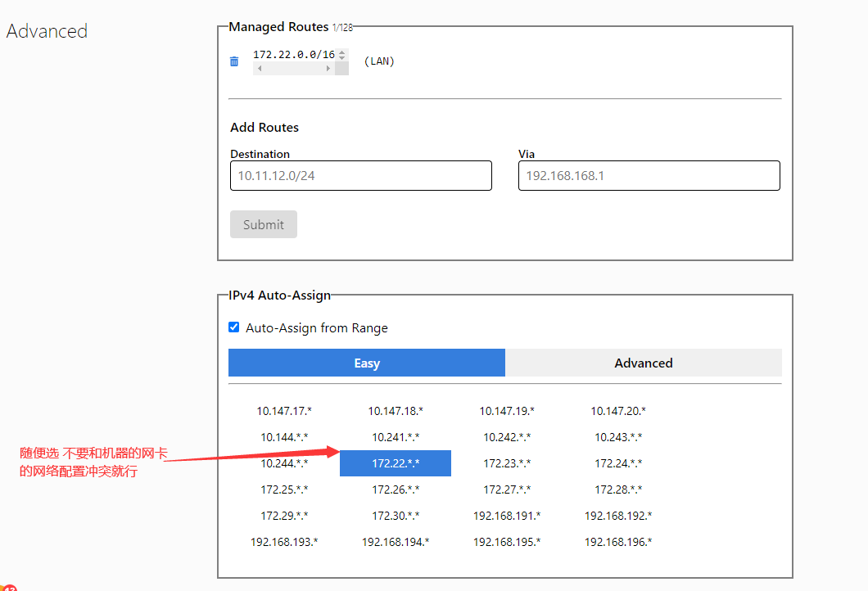This screenshot has width=868, height=591.
Task: Click the route box vertical stepper arrows
Action: click(342, 55)
